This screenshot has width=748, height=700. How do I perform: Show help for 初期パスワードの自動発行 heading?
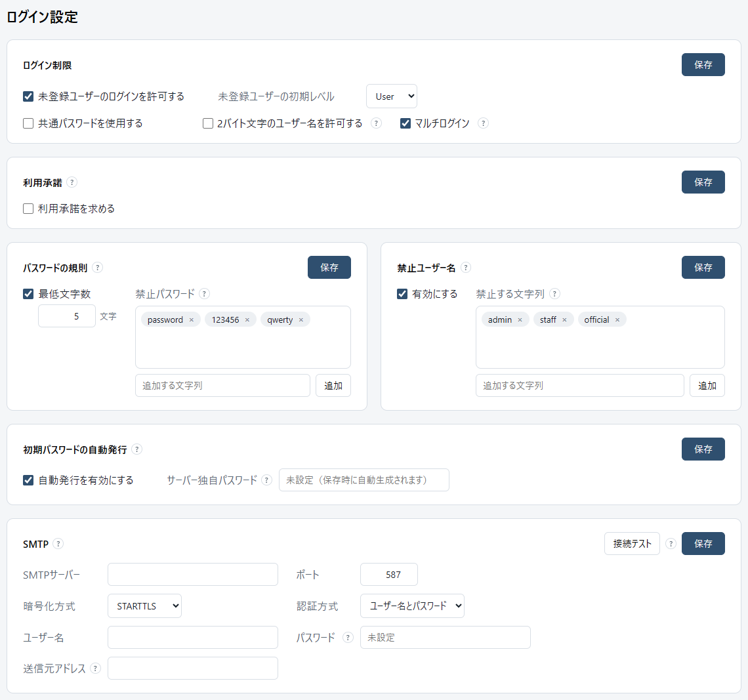[137, 449]
